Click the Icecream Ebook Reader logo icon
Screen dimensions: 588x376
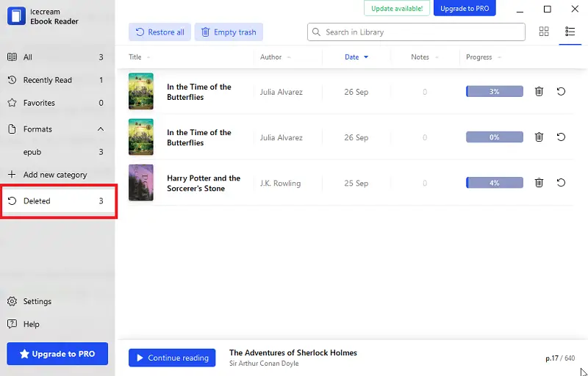[x=16, y=16]
